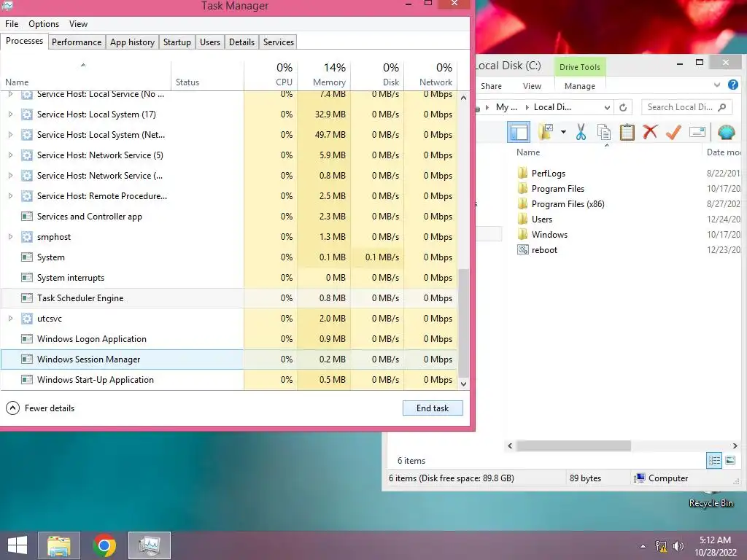This screenshot has width=747, height=560.
Task: Click the Cut scissors icon
Action: 581,132
